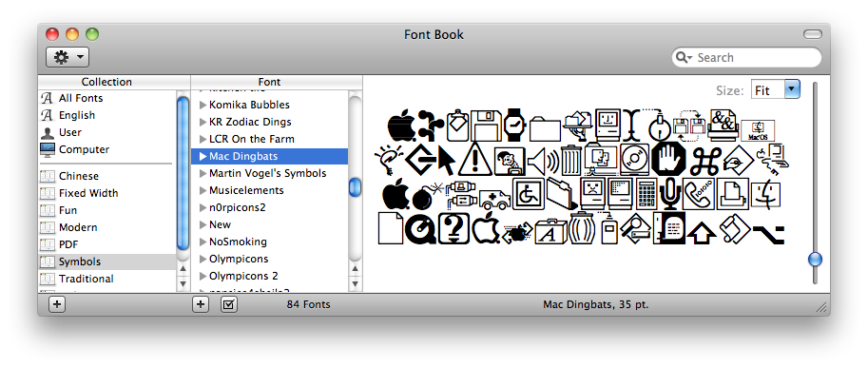Select the Traditional collection
Screen dimensions: 868x368
click(x=106, y=279)
